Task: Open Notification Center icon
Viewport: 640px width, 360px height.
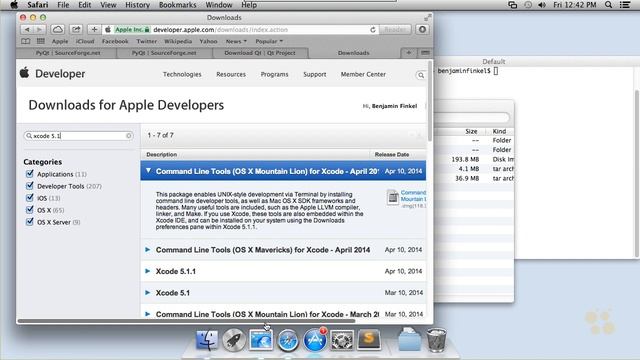Action: (625, 5)
